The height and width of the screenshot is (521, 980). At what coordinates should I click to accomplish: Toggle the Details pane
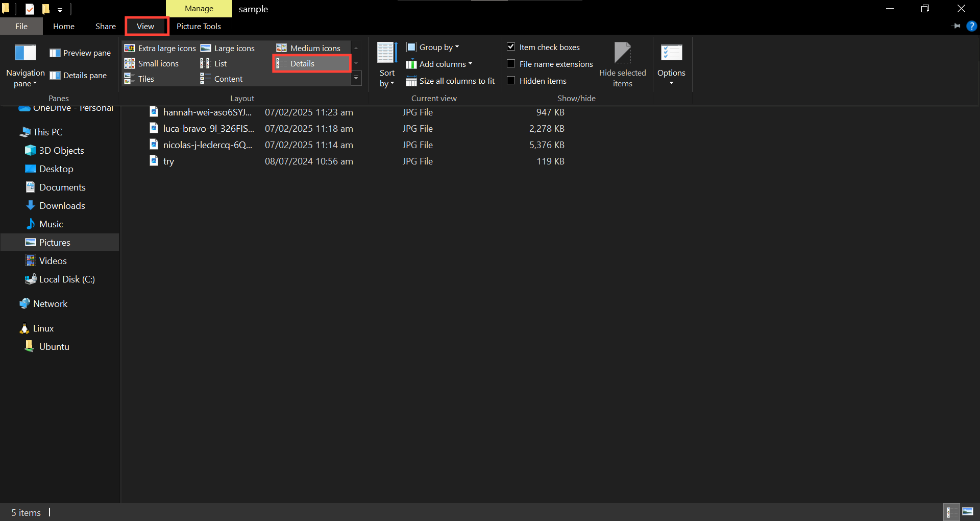(79, 75)
